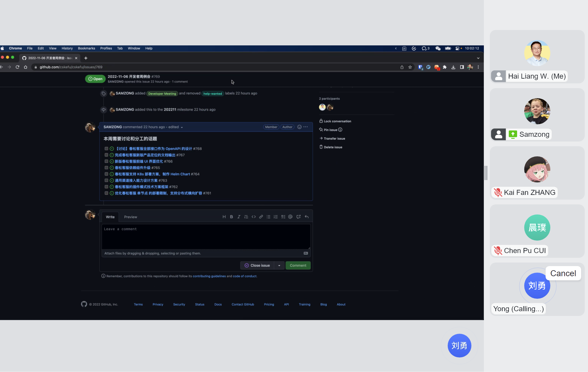Switch to the Preview tab
The height and width of the screenshot is (372, 588).
131,217
